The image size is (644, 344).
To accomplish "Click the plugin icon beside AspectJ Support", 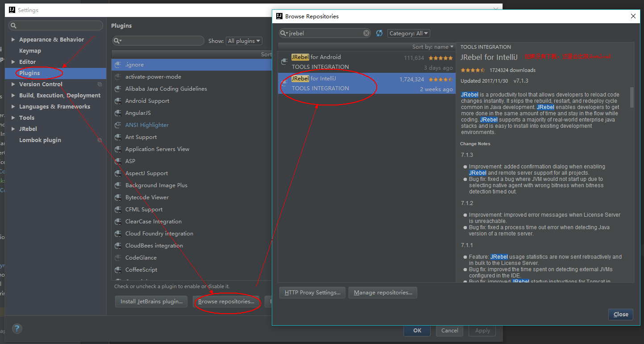I will coord(118,173).
